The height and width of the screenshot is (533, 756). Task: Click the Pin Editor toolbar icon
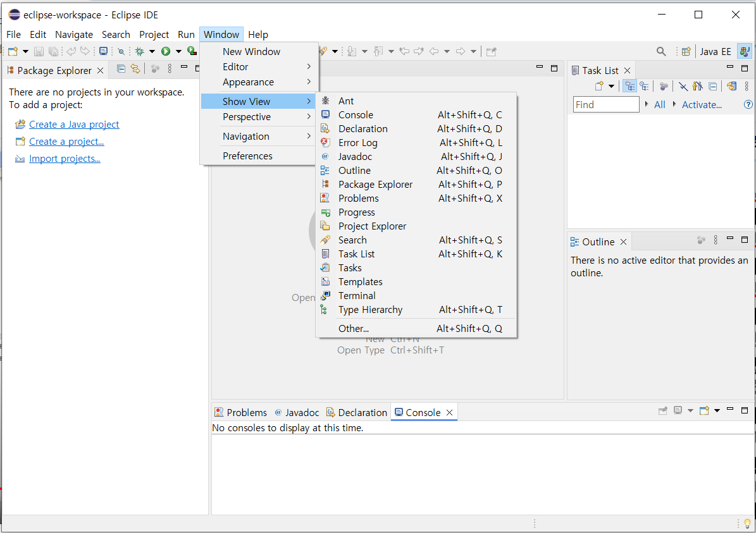click(x=492, y=52)
